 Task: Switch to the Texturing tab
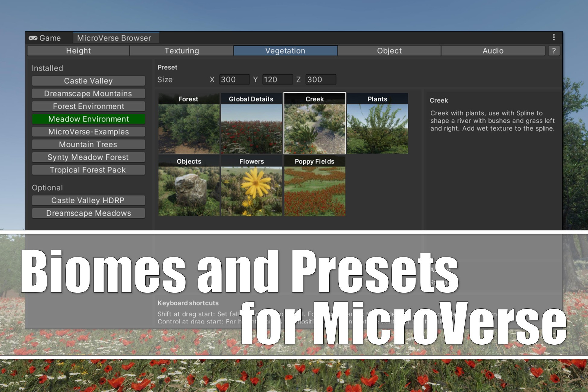click(x=182, y=51)
